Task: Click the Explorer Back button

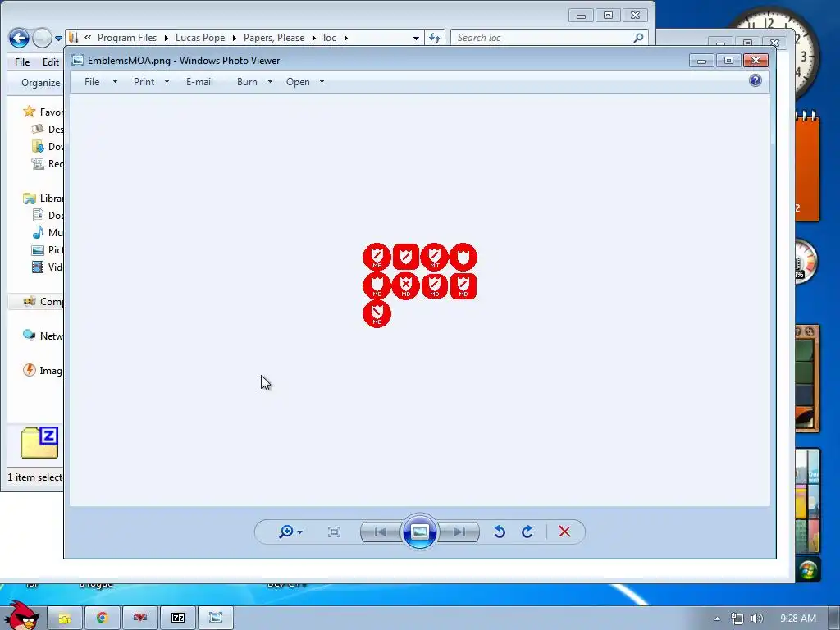Action: (x=19, y=38)
